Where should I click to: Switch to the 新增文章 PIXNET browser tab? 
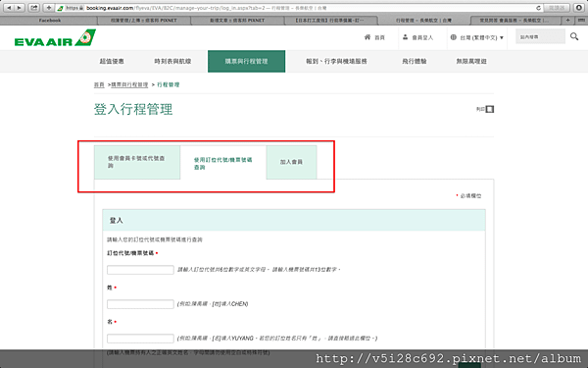pos(237,21)
